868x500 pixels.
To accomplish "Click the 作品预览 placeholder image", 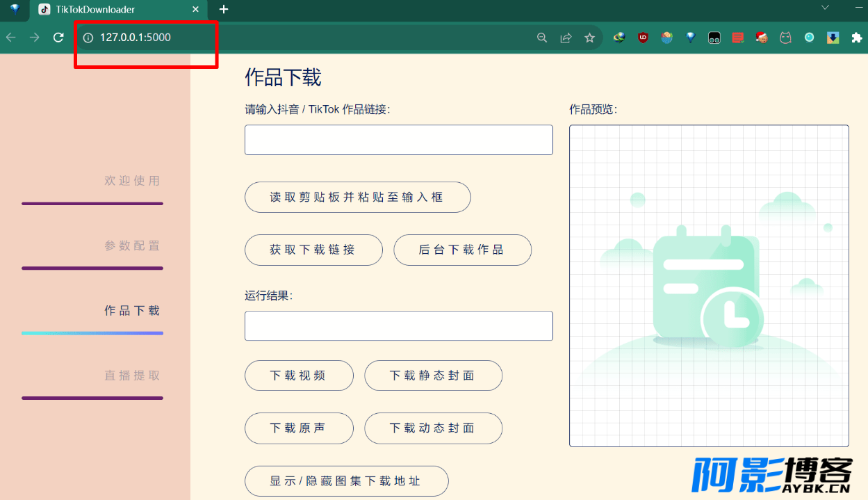I will (709, 286).
